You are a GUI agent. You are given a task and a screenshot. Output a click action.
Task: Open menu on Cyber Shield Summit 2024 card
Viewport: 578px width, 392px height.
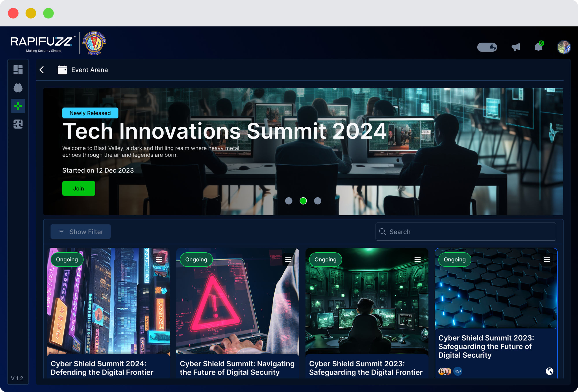pyautogui.click(x=159, y=259)
